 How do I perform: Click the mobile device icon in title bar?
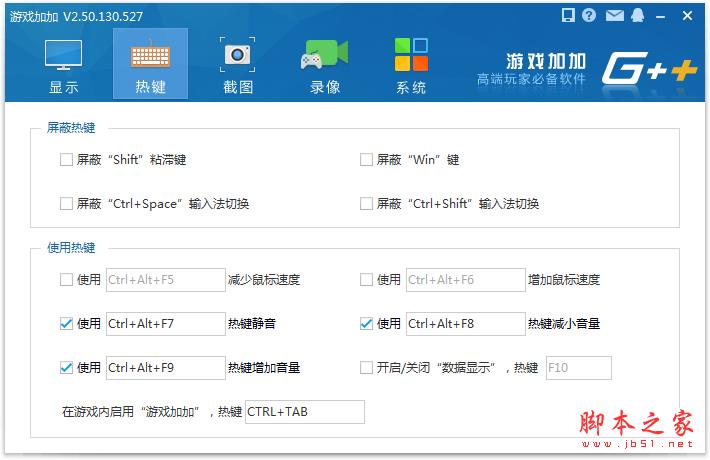568,15
